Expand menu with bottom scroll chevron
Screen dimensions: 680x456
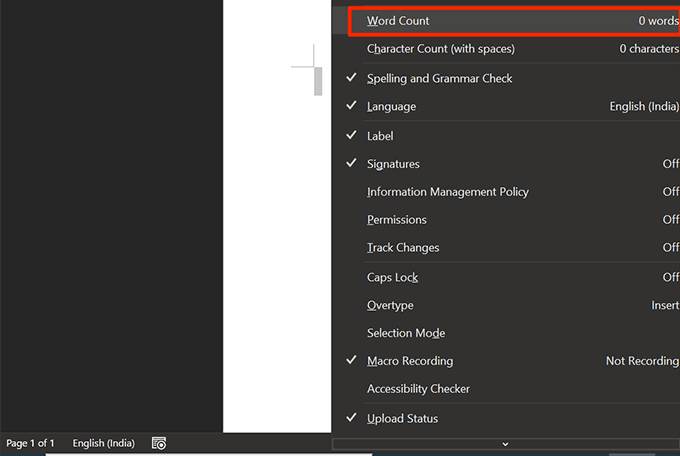coord(505,443)
